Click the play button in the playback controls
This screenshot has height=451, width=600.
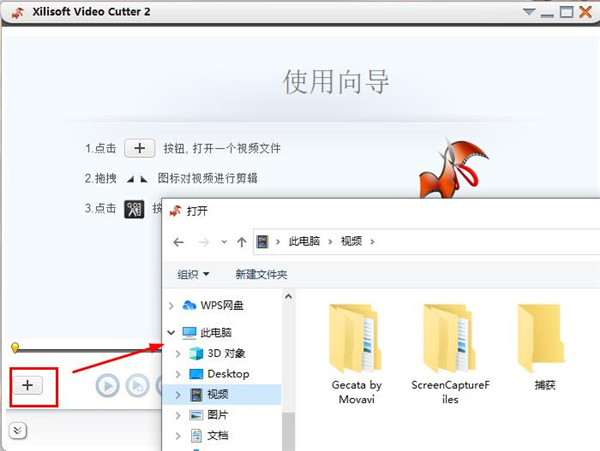click(108, 386)
